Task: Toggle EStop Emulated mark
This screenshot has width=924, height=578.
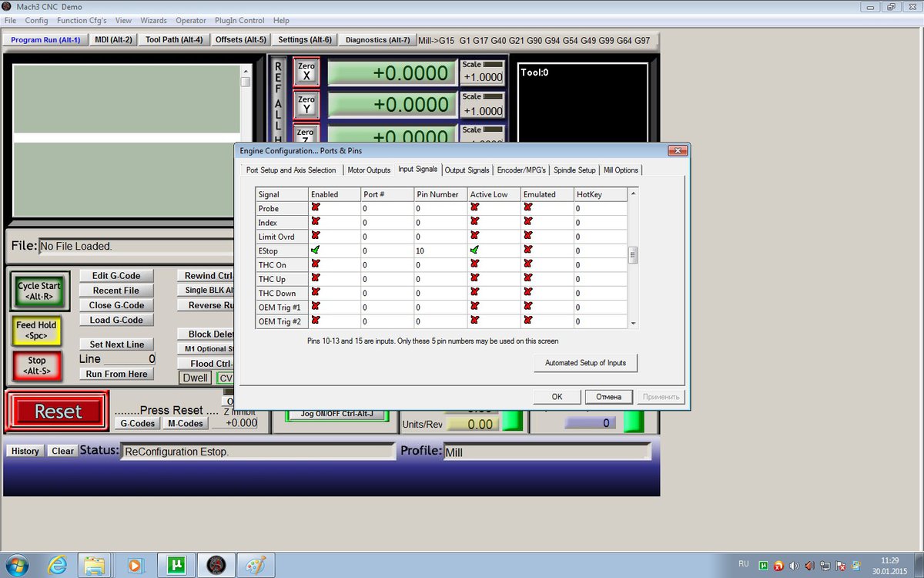Action: (528, 250)
